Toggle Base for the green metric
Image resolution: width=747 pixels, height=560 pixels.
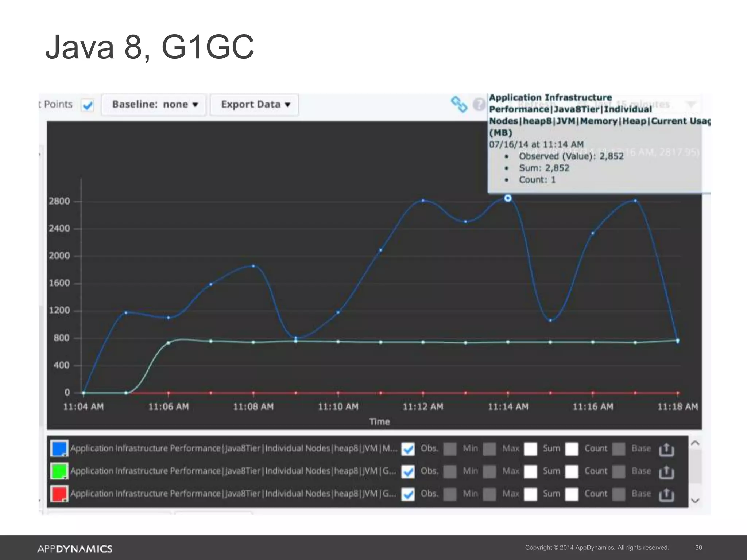click(619, 471)
